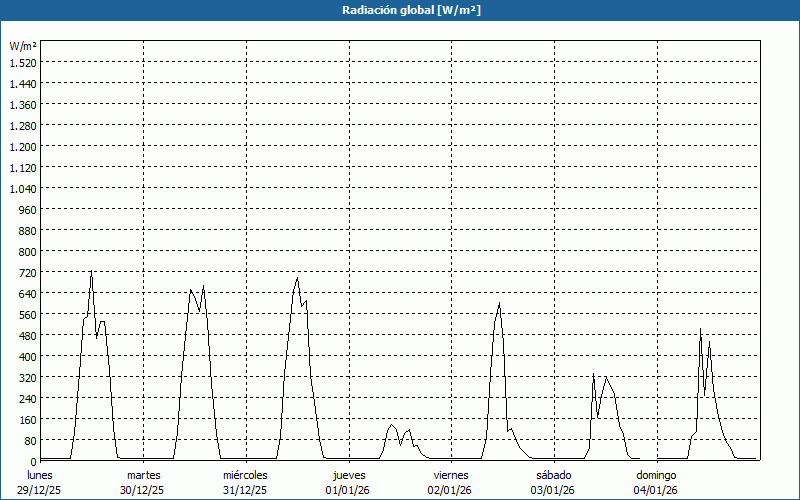Image resolution: width=800 pixels, height=500 pixels.
Task: Click the 29/12/25 date label
Action: pyautogui.click(x=41, y=490)
